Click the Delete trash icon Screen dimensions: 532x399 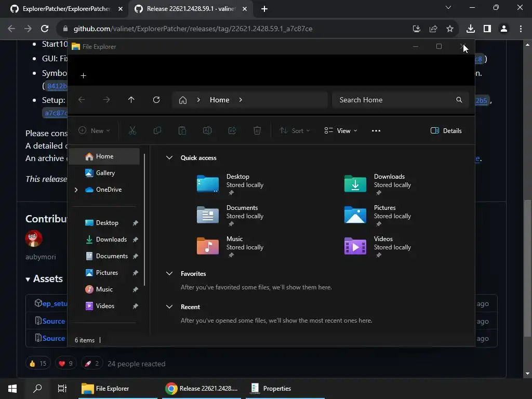point(257,130)
